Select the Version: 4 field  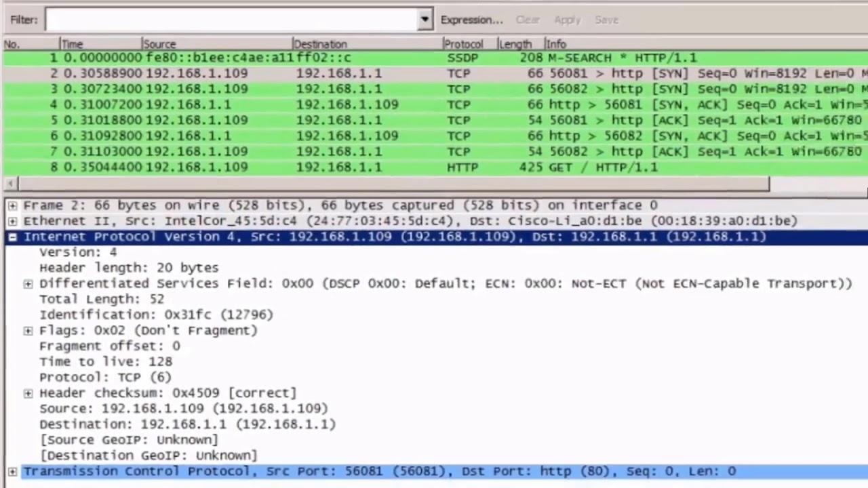[x=78, y=252]
